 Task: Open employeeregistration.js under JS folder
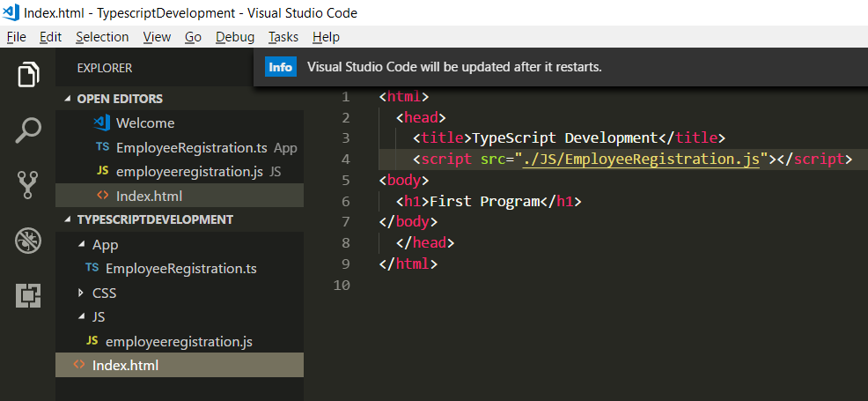pyautogui.click(x=179, y=341)
